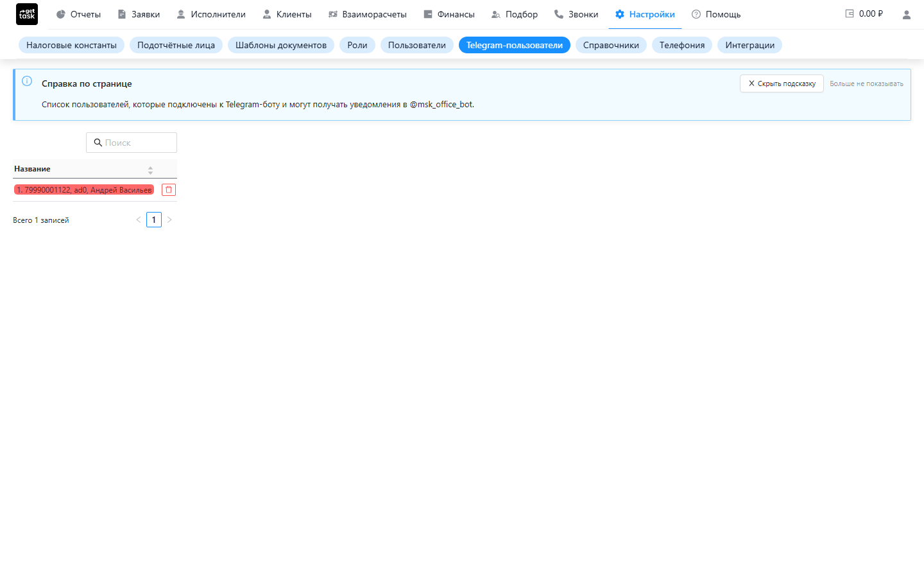This screenshot has height=578, width=924.
Task: Open the getTask logo home link
Action: pyautogui.click(x=27, y=14)
